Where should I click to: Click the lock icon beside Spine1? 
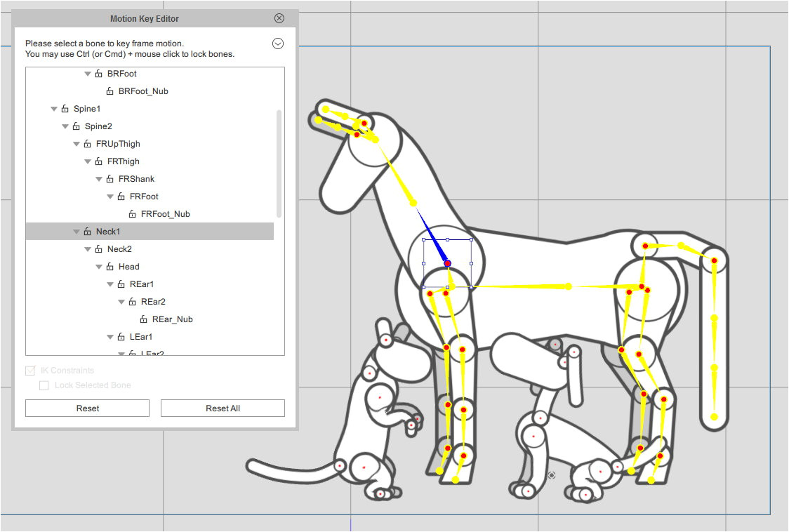coord(65,109)
